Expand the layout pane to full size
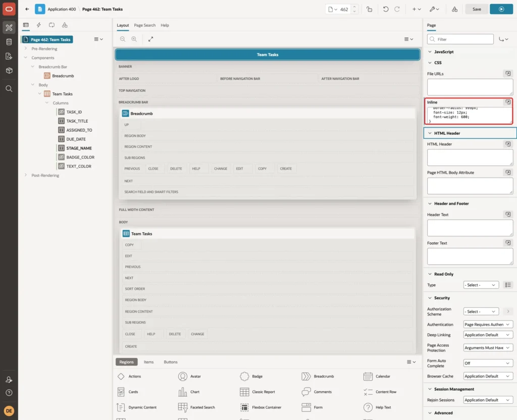The height and width of the screenshot is (420, 517). [x=150, y=39]
